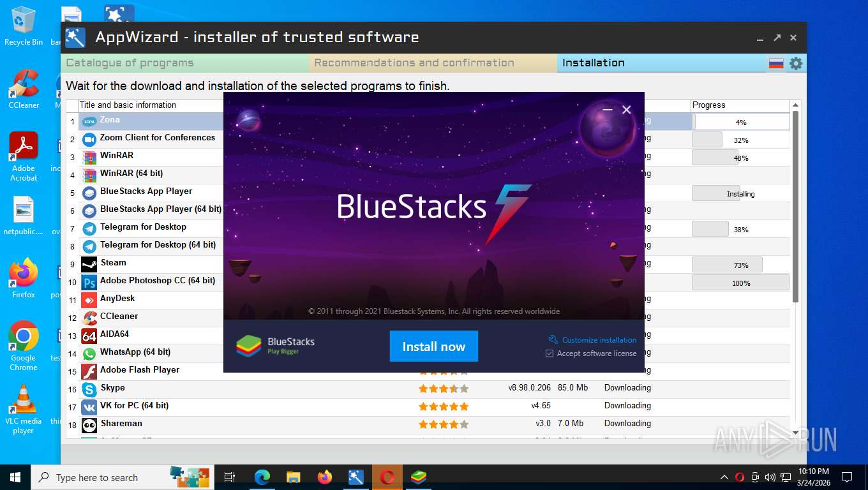Select the Shareman row name
This screenshot has height=490, width=868.
pos(121,423)
